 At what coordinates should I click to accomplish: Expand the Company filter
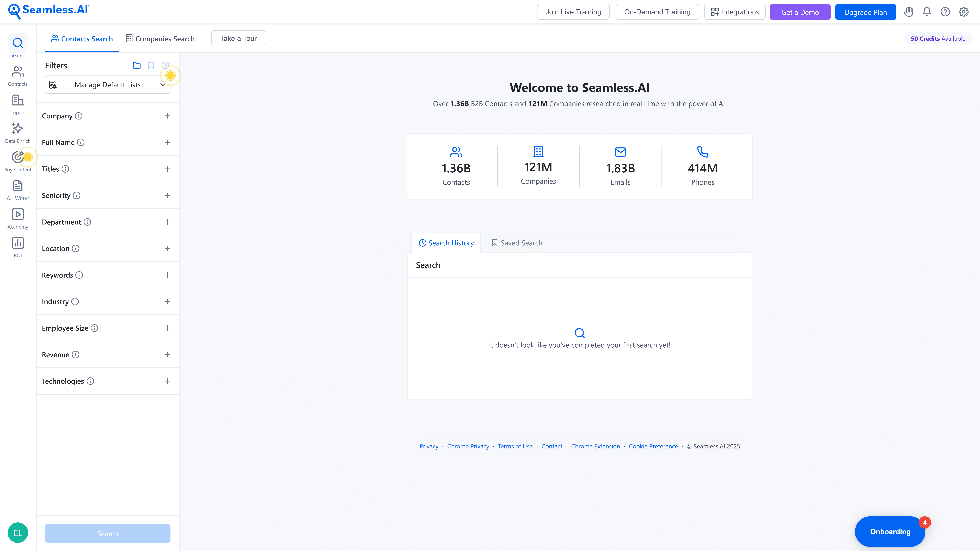(x=167, y=116)
